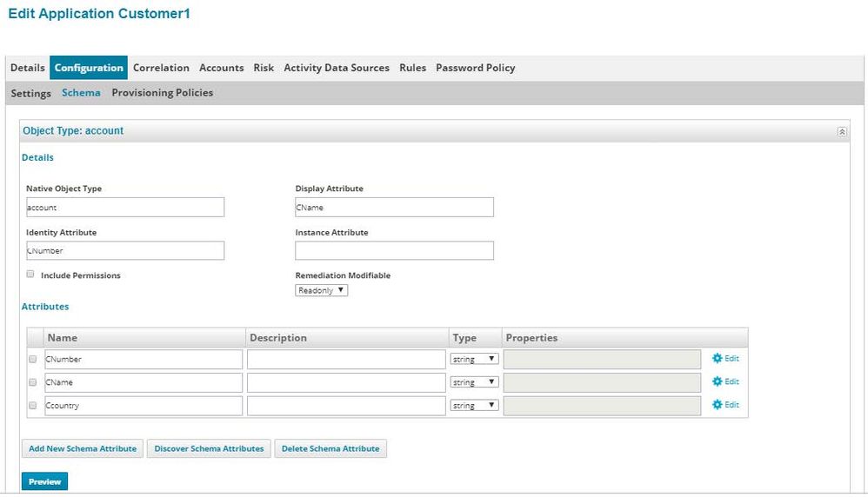Screen dimensions: 868x497
Task: Toggle the Include Permissions checkbox
Action: [x=30, y=275]
